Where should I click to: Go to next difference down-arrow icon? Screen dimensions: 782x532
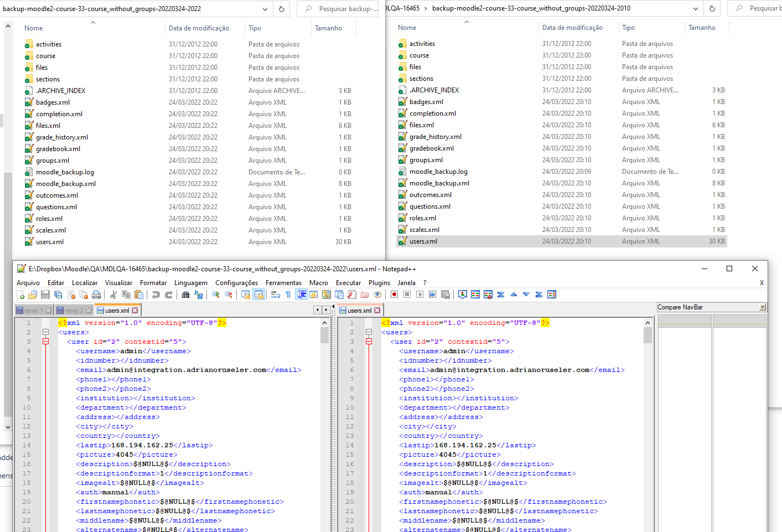coord(526,295)
